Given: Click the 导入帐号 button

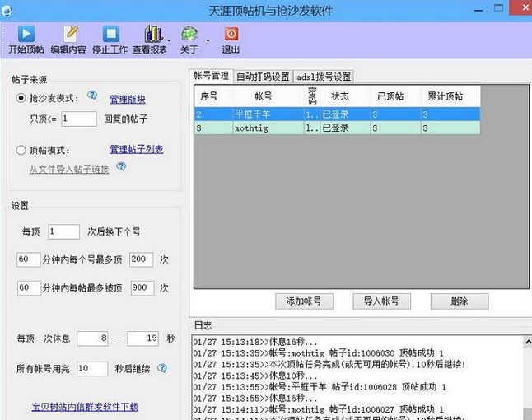Looking at the screenshot, I should coord(381,301).
